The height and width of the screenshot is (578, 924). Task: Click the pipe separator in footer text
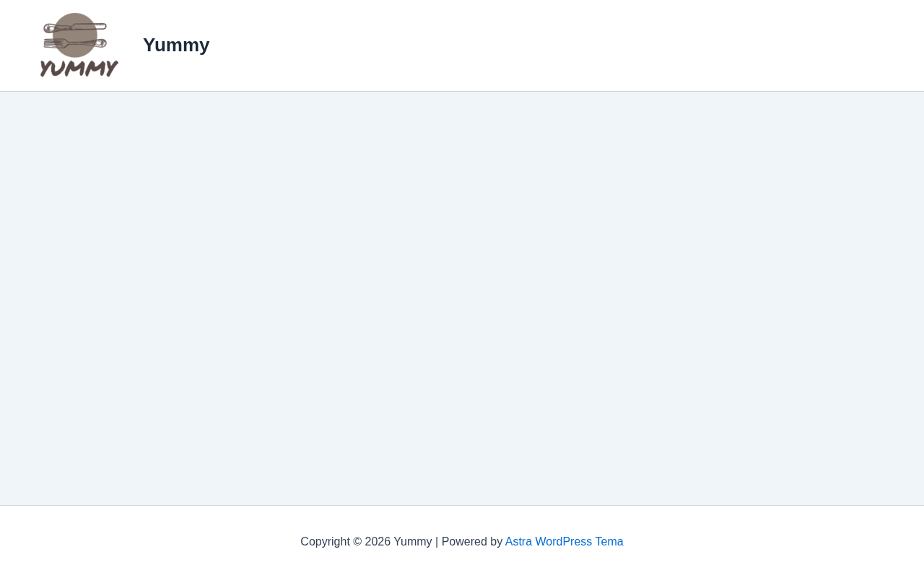coord(437,542)
